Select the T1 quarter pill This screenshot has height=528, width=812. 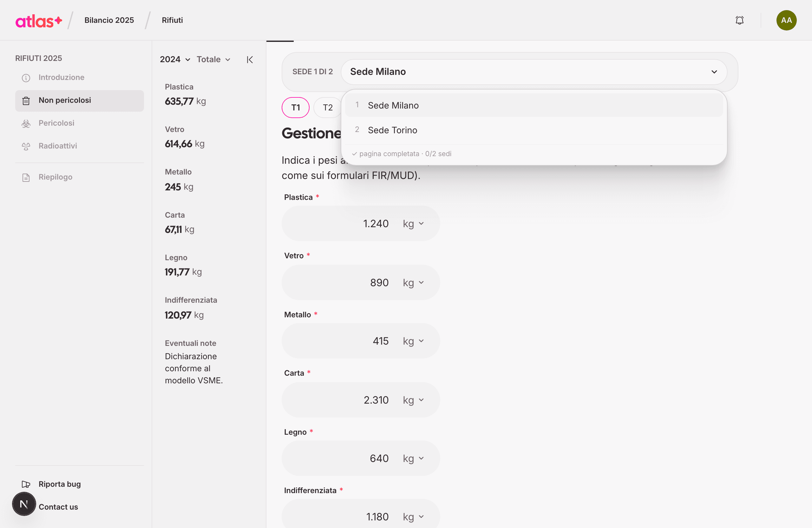click(295, 108)
